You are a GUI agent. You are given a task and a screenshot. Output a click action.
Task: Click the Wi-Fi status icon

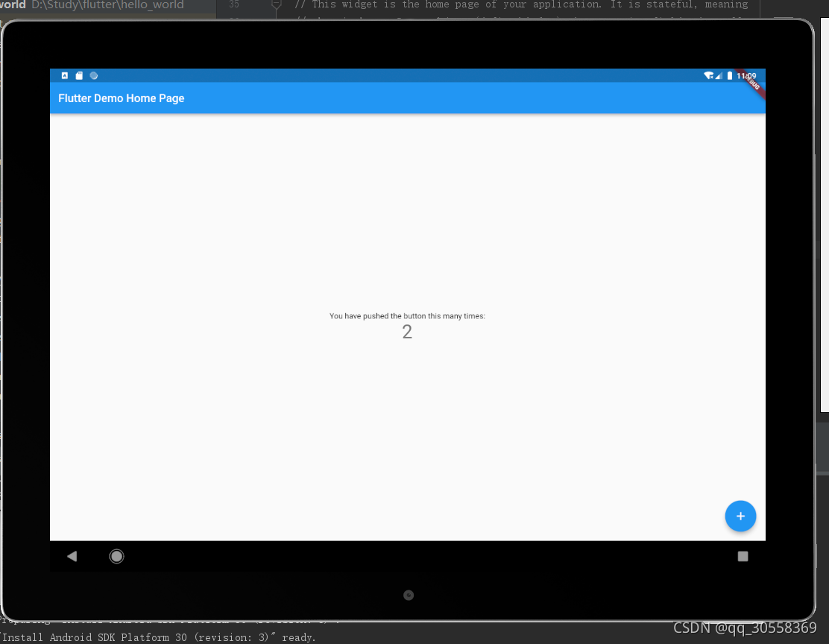tap(708, 75)
